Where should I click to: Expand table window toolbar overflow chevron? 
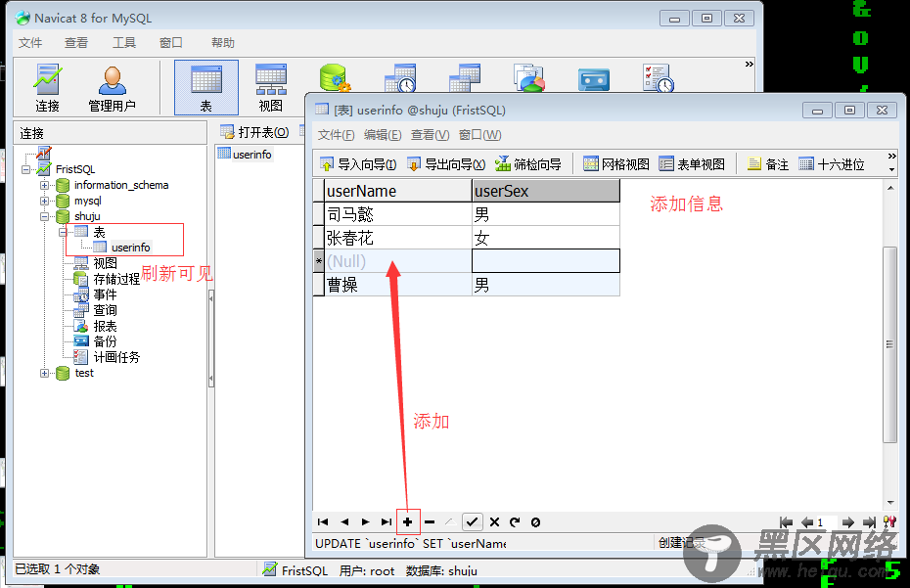point(892,157)
